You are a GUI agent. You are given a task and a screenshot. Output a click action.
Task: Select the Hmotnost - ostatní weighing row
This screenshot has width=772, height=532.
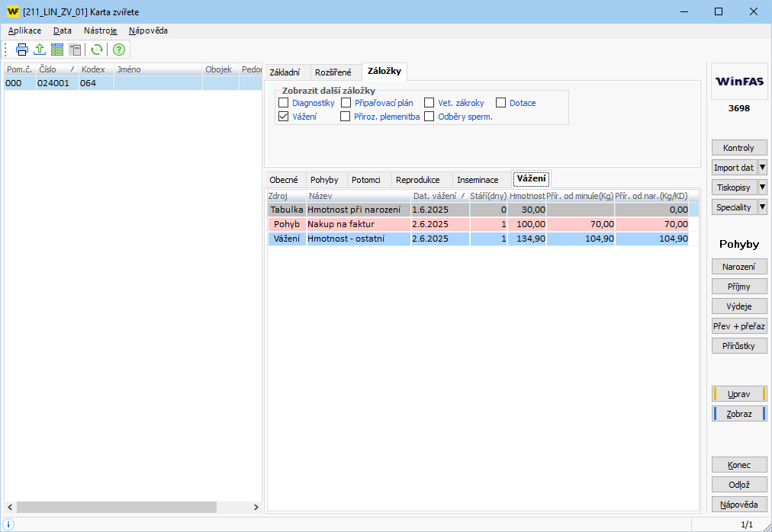[x=357, y=239]
